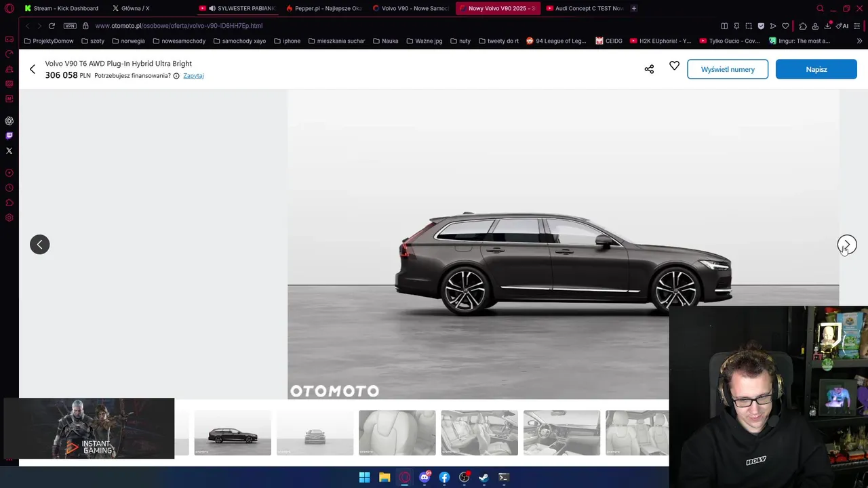Image resolution: width=868 pixels, height=488 pixels.
Task: Open Discord from the taskbar
Action: click(425, 477)
